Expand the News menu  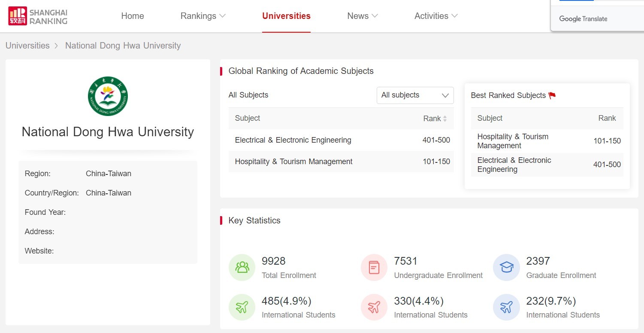(363, 16)
